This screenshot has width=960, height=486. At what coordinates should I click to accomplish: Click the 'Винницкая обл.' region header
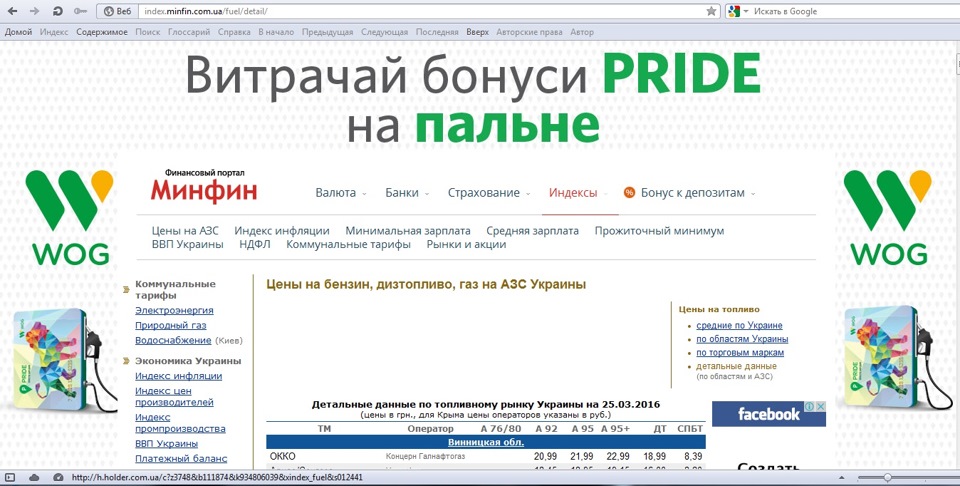point(486,442)
